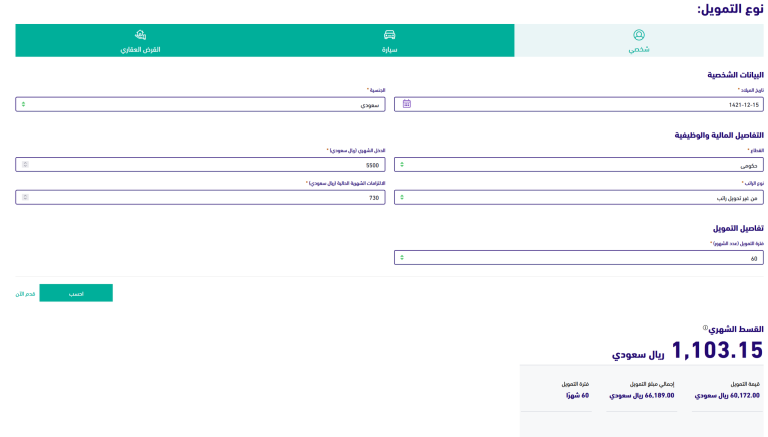Click the قدم الآن apply now link
The width and height of the screenshot is (768, 437).
pyautogui.click(x=25, y=294)
